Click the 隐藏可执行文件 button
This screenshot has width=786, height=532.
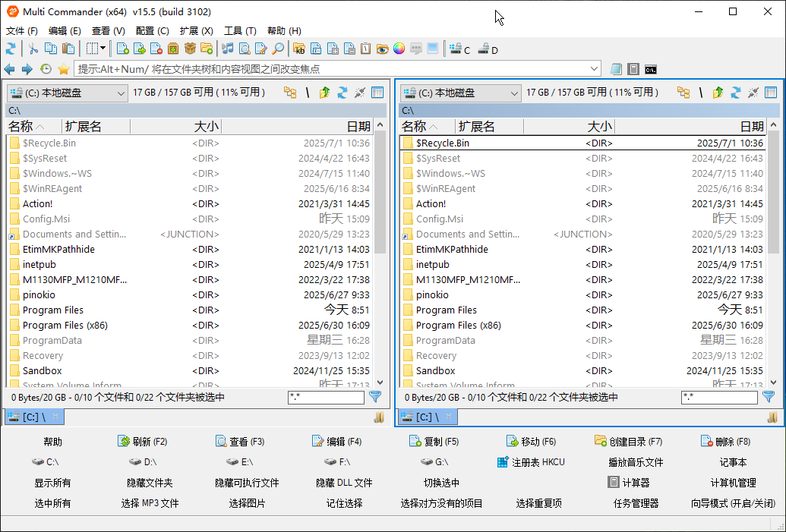pos(247,483)
